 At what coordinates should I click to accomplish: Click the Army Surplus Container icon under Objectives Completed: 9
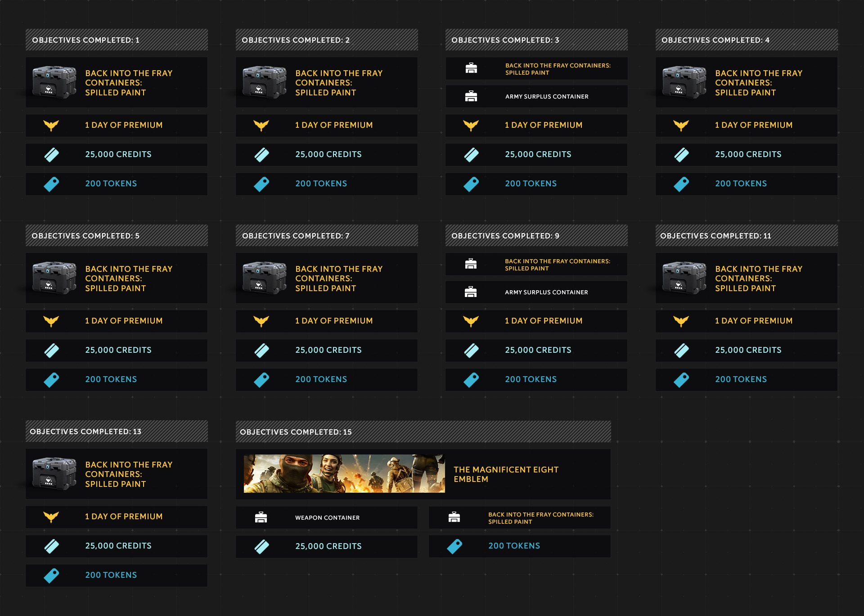pos(471,292)
